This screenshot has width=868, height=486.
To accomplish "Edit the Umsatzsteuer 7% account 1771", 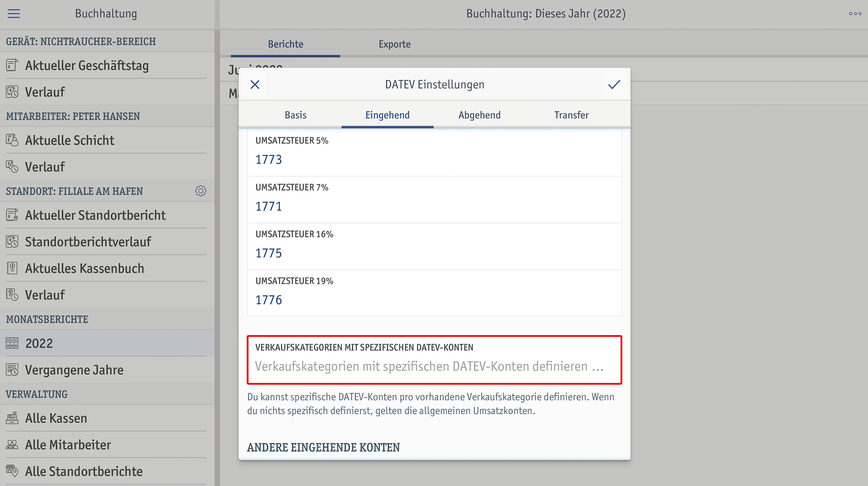I will 435,200.
